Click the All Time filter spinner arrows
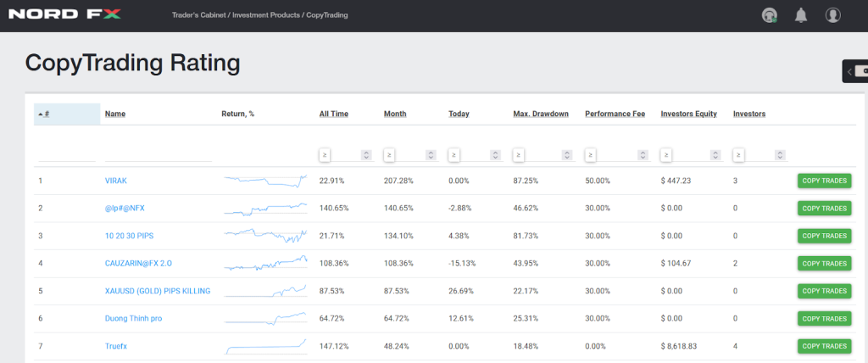 point(366,155)
